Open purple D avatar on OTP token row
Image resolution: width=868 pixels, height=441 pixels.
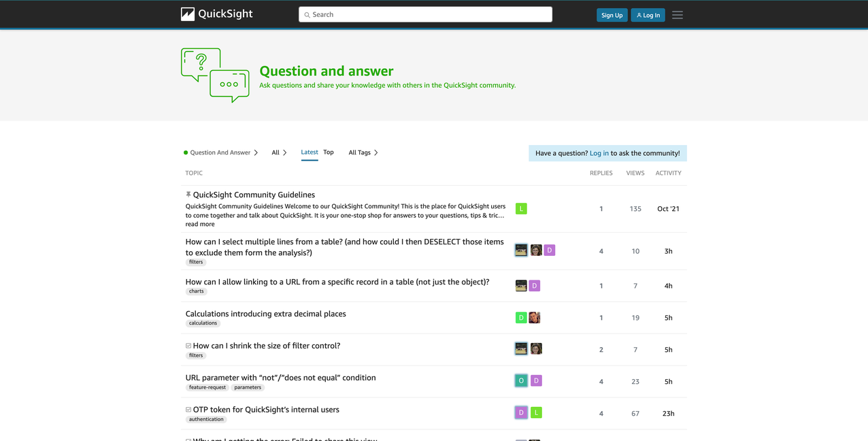click(521, 412)
